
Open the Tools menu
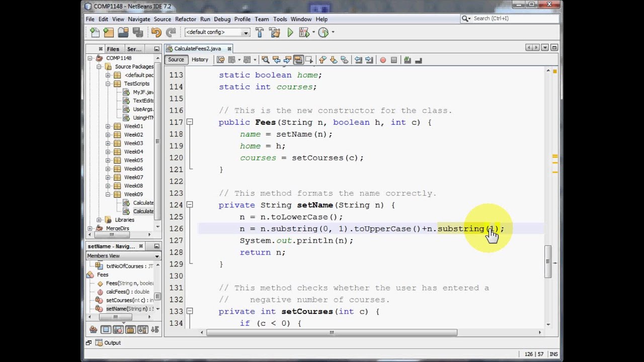pyautogui.click(x=280, y=19)
